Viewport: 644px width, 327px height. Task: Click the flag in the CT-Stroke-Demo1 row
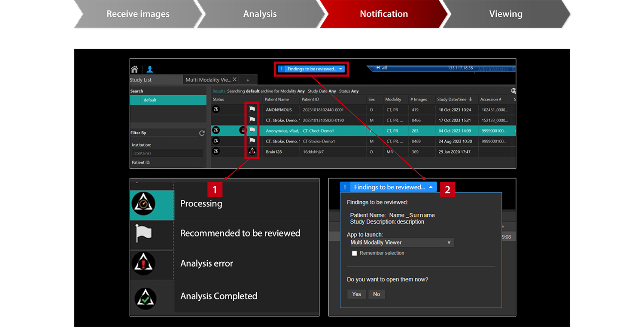pyautogui.click(x=252, y=140)
